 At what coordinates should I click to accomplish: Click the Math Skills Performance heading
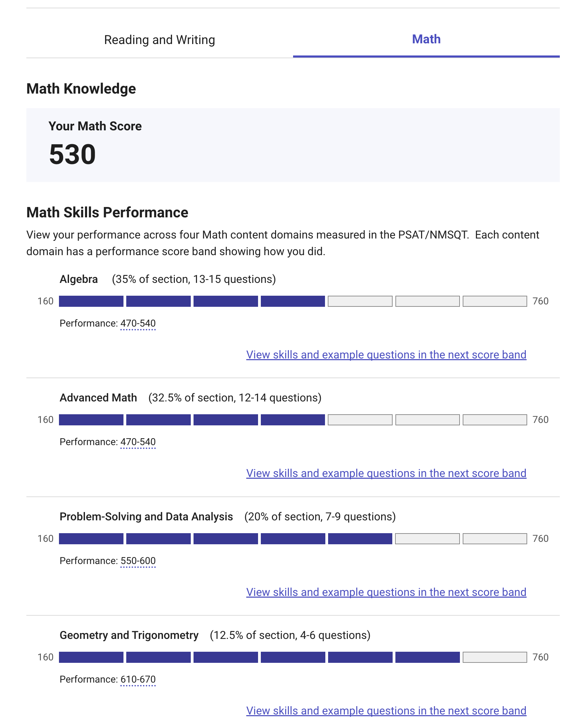pos(107,213)
